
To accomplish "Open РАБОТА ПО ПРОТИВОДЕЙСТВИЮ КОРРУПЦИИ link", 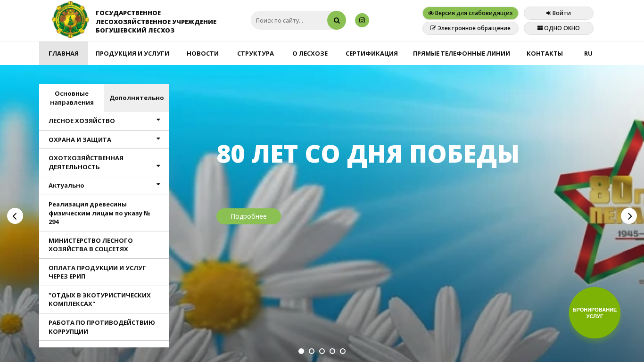I will [x=104, y=327].
